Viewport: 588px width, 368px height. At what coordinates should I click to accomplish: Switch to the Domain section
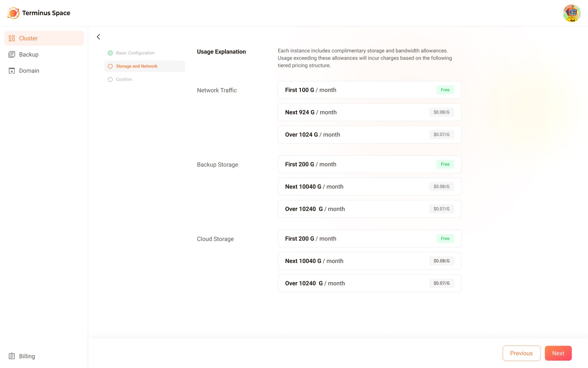point(29,70)
